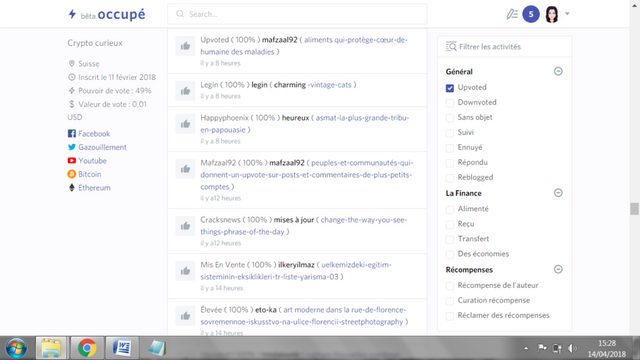640x360 pixels.
Task: Click thumbs-up icon on aliments qui-protège entry
Action: pyautogui.click(x=185, y=46)
